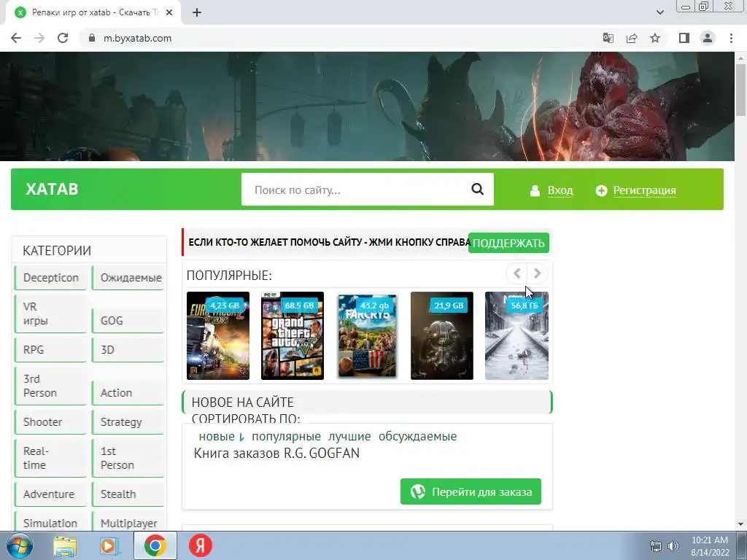Sort by обсуждаемые
Viewport: 747px width, 560px height.
(418, 436)
